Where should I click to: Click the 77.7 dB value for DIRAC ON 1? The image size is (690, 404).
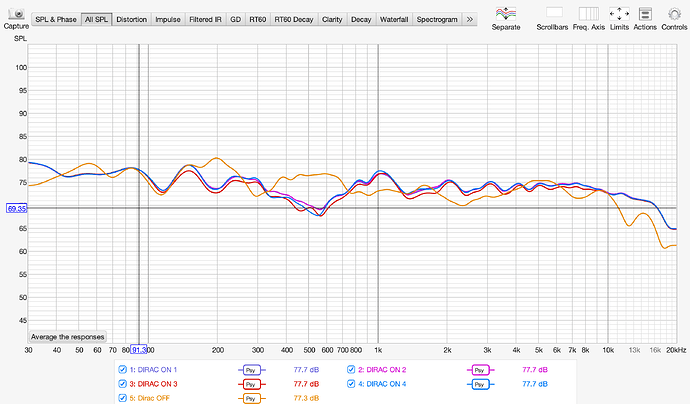click(306, 370)
